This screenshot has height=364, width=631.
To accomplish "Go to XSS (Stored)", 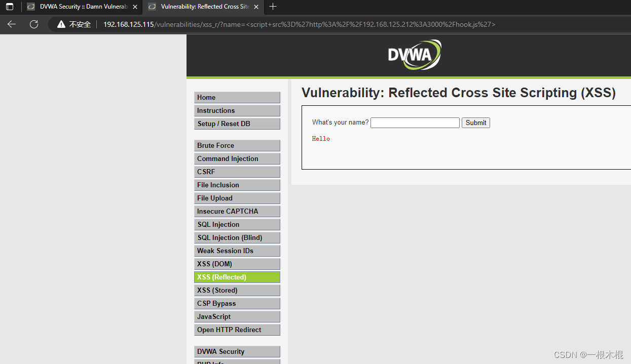I will pos(237,290).
